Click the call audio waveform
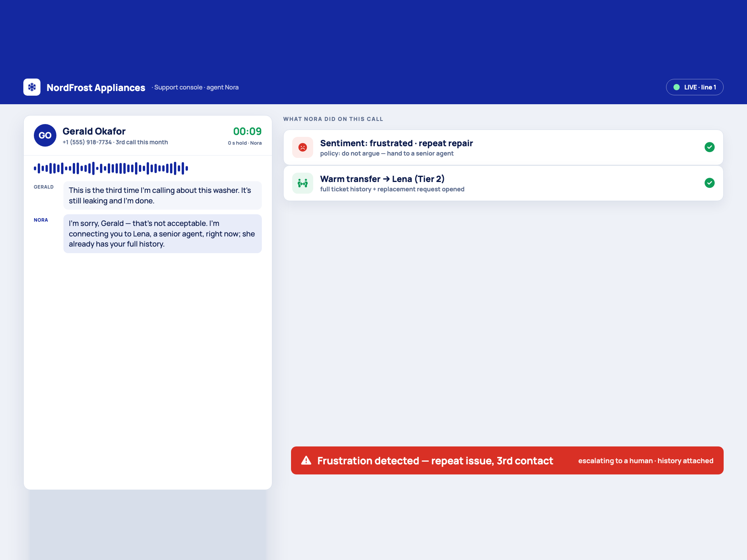The image size is (747, 560). point(111,168)
